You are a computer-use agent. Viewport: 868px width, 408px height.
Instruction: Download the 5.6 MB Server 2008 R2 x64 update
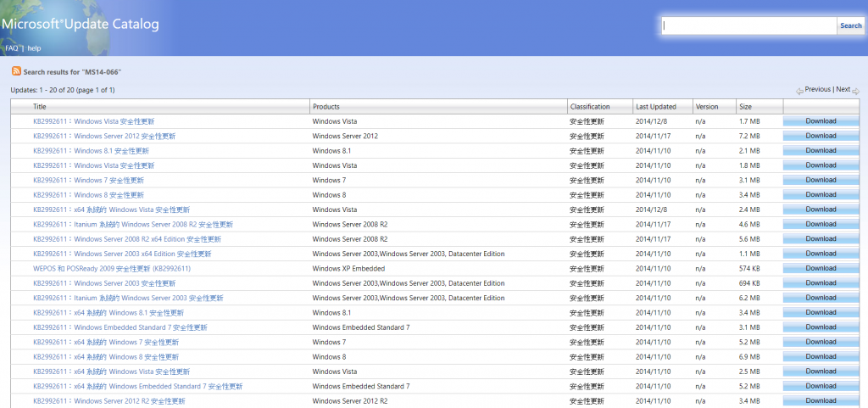(821, 239)
